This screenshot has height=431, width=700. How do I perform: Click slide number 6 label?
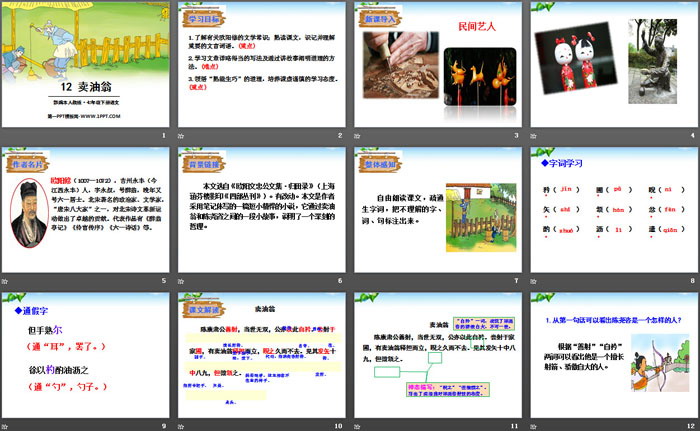(x=340, y=280)
